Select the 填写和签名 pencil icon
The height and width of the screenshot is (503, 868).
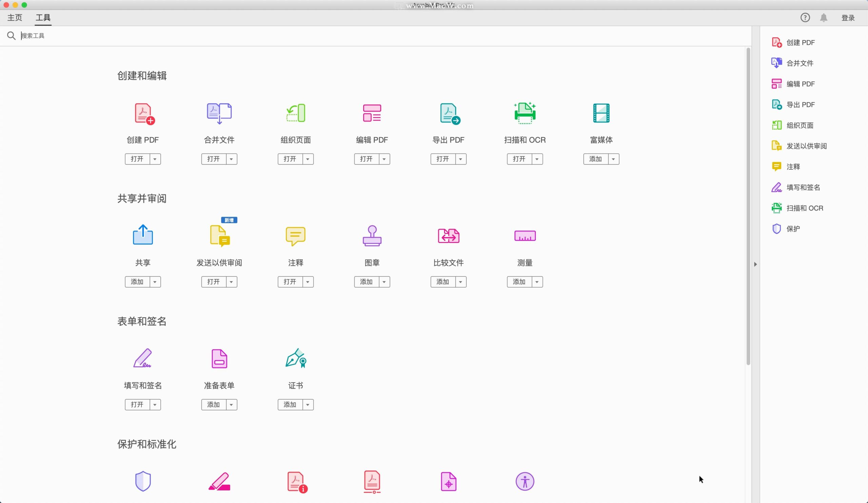[x=143, y=358]
